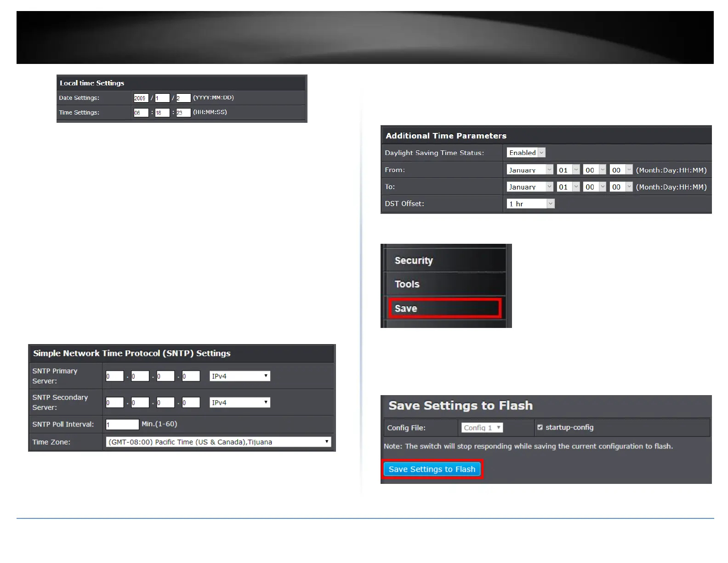Click second octet of SNTP Primary Server

coord(140,376)
